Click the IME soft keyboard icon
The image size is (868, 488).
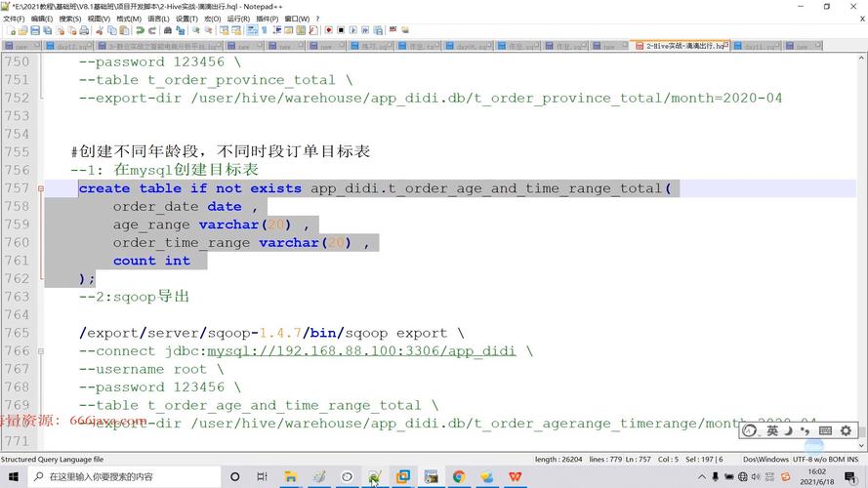825,430
